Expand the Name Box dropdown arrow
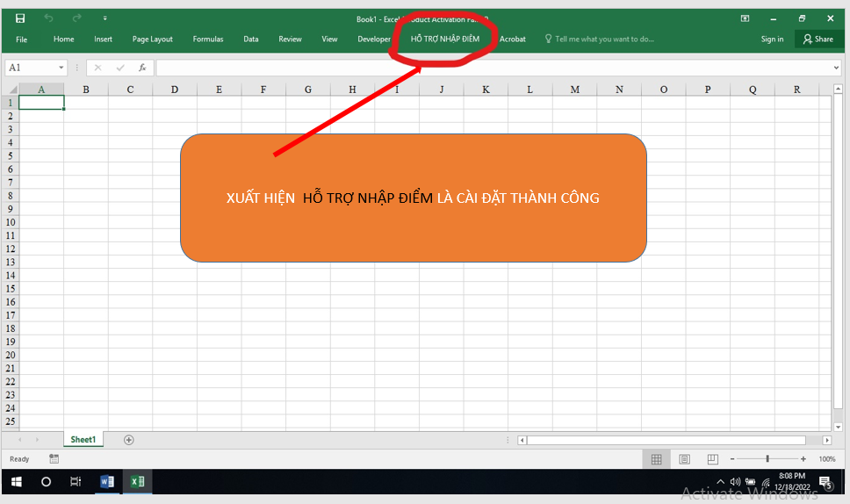 tap(61, 68)
